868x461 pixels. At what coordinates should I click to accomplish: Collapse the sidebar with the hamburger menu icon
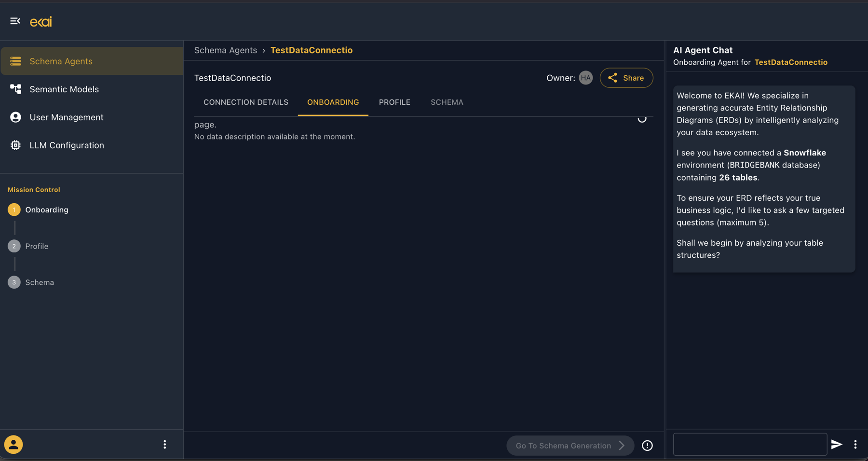click(15, 21)
